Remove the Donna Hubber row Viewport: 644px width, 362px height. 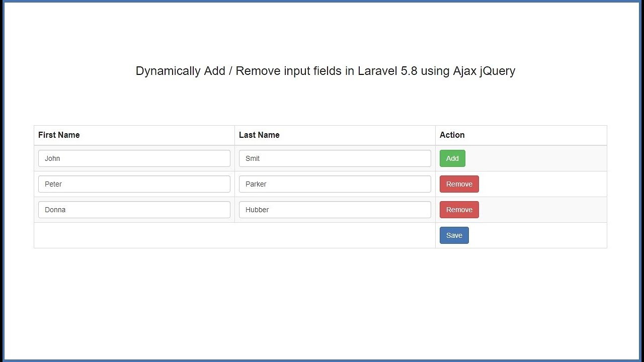(459, 210)
